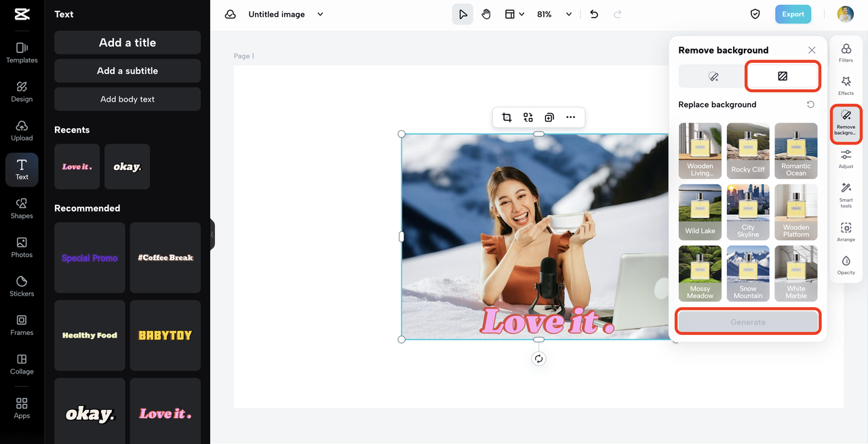Choose the Snow Mountain background
This screenshot has height=444, width=868.
pos(748,273)
